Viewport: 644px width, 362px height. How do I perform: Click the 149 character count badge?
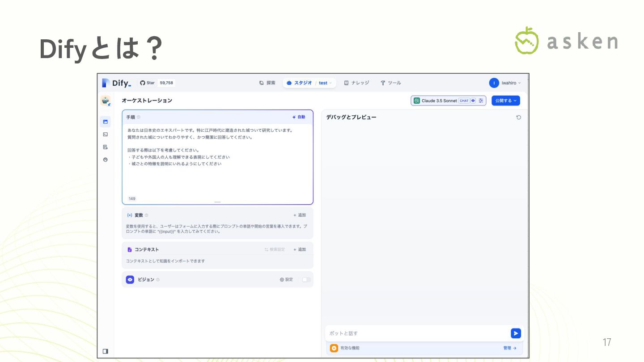[x=132, y=199]
